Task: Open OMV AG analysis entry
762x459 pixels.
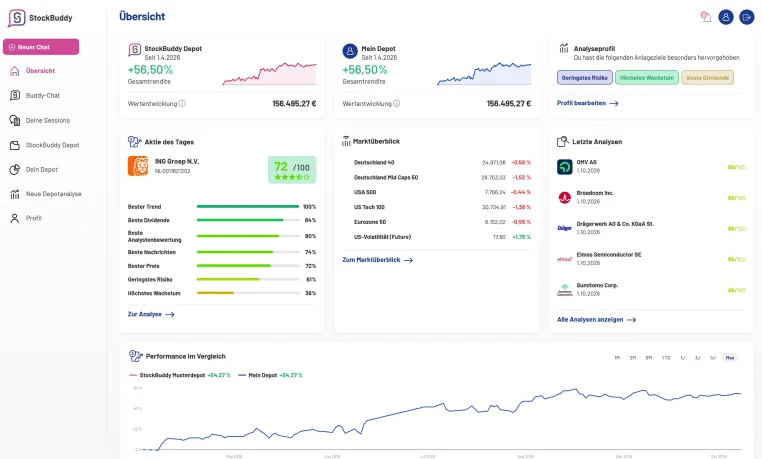Action: pos(651,167)
